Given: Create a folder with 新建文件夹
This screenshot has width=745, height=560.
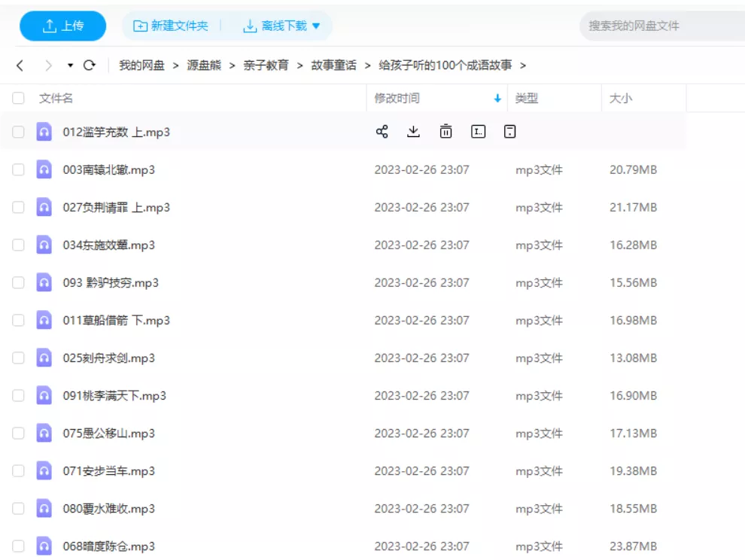Looking at the screenshot, I should 171,26.
